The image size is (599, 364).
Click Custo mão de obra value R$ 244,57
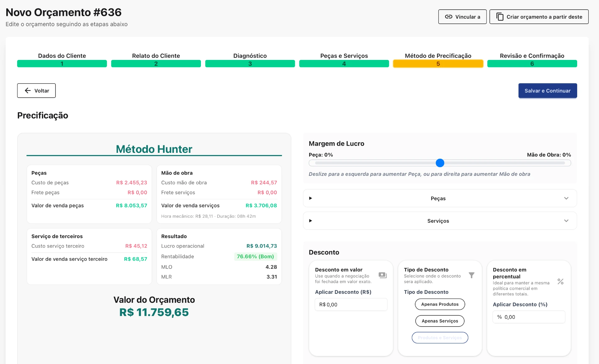tap(264, 182)
